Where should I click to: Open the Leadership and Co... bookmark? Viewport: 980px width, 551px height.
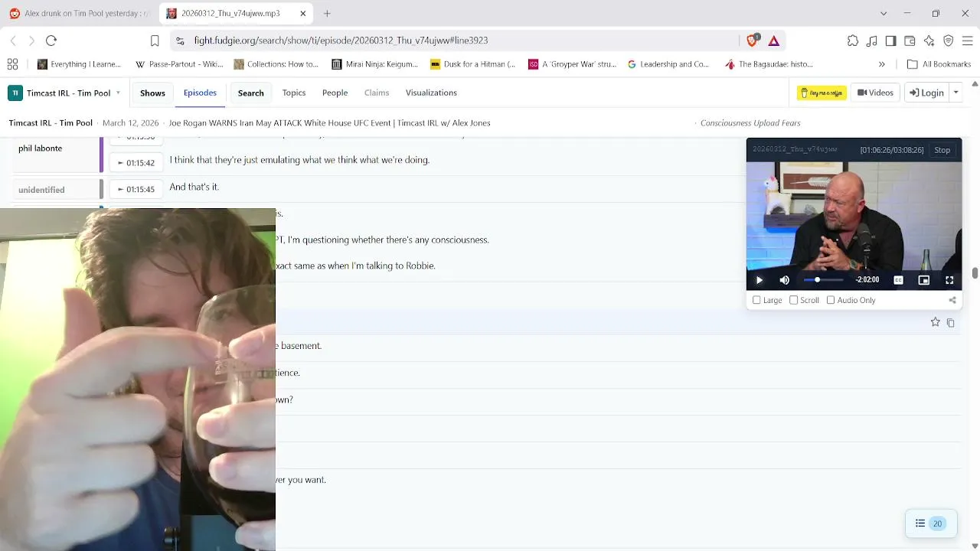pos(668,64)
